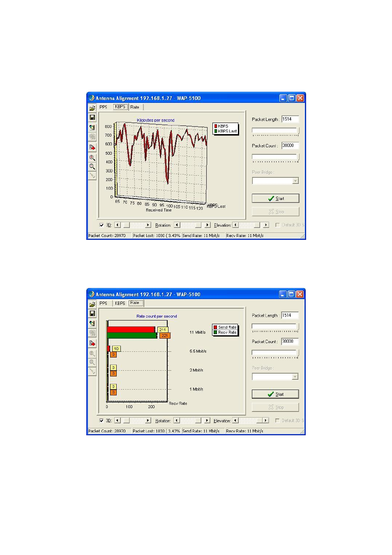Viewport: 392px width, 555px height.
Task: Click the Rotation scrollbar right arrow in the KBPS window
Action: coord(208,225)
